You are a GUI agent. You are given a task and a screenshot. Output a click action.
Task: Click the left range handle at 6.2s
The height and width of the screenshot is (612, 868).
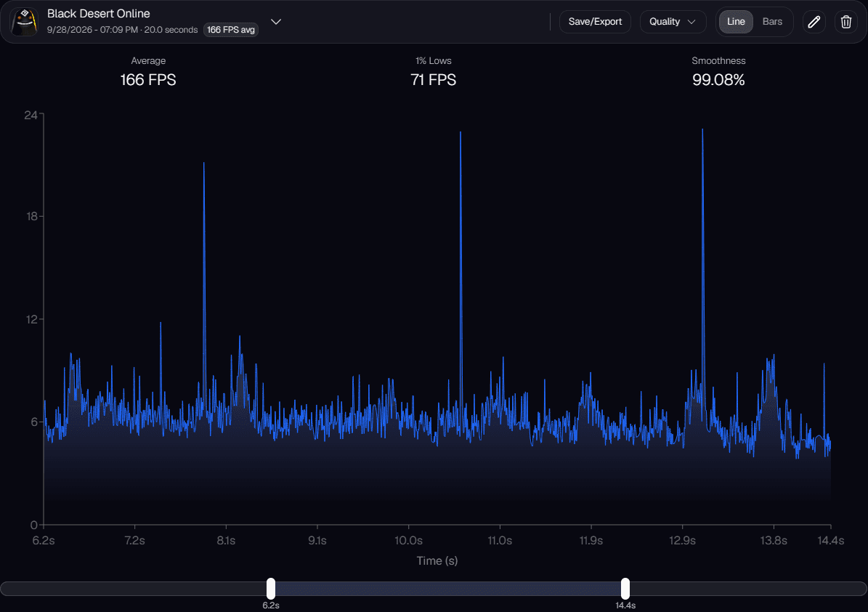click(x=271, y=589)
